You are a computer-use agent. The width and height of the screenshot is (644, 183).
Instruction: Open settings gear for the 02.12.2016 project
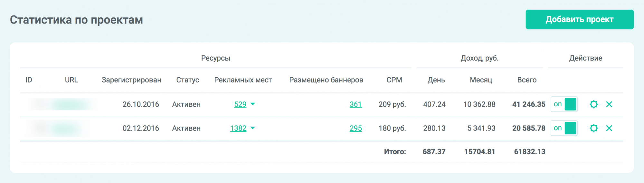[593, 128]
